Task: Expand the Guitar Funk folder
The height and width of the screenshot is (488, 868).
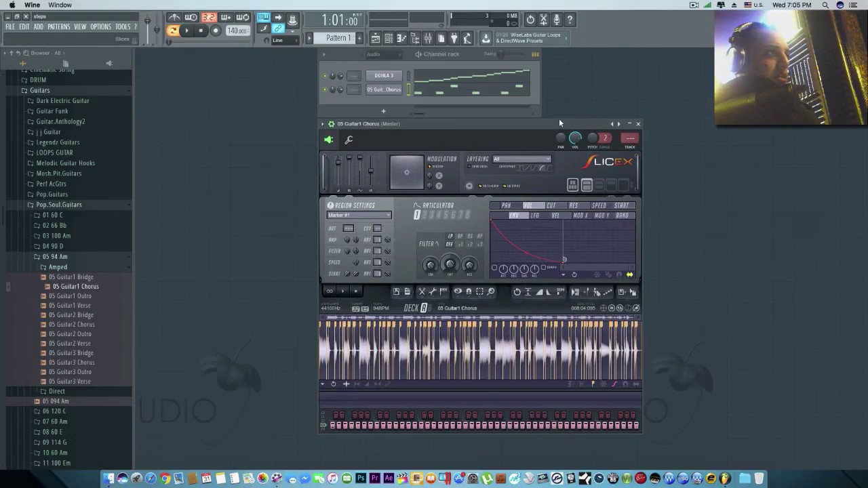Action: tap(52, 111)
